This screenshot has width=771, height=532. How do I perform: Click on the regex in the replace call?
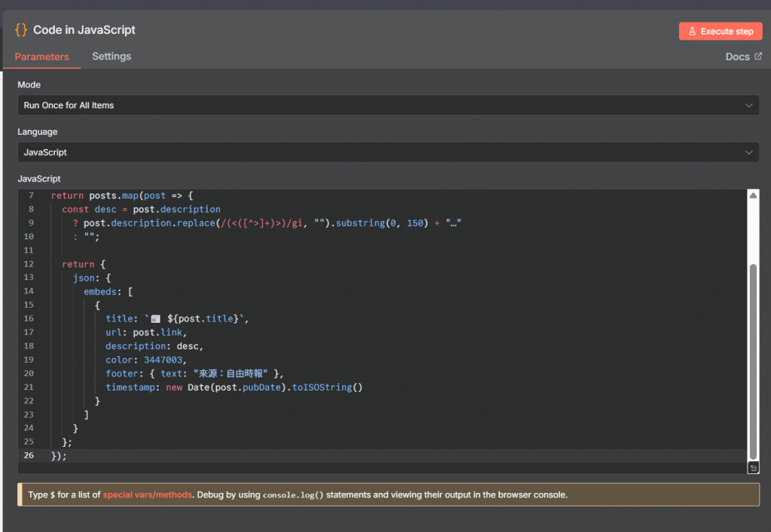[261, 223]
